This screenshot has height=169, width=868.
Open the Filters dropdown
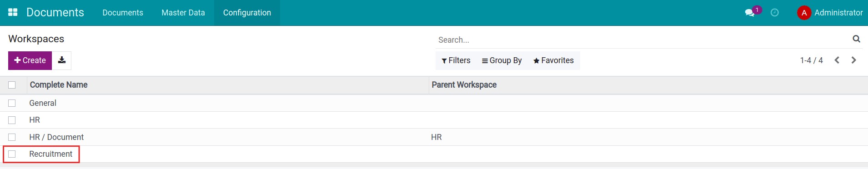pyautogui.click(x=456, y=60)
